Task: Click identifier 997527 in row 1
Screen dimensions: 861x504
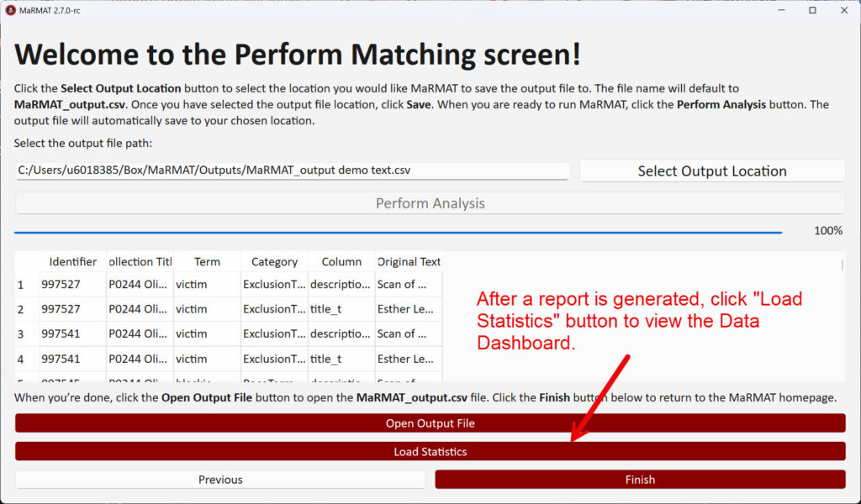Action: point(72,285)
